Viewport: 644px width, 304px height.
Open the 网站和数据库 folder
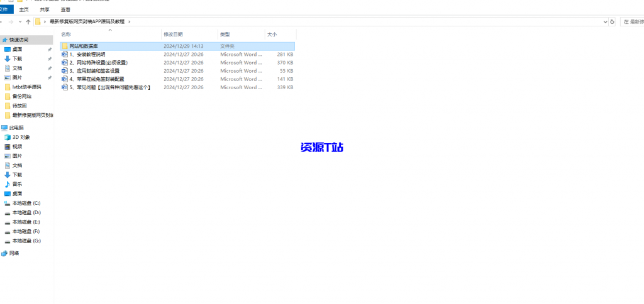(84, 46)
